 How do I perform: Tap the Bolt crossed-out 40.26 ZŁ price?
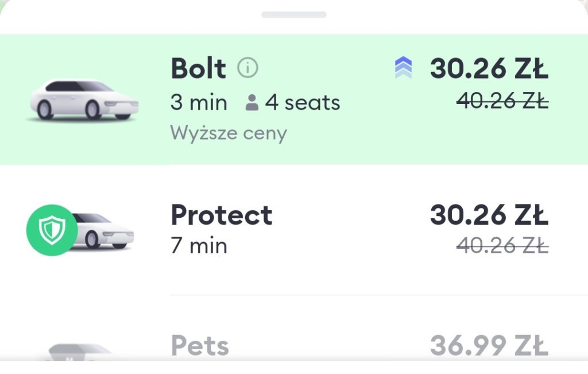(502, 101)
